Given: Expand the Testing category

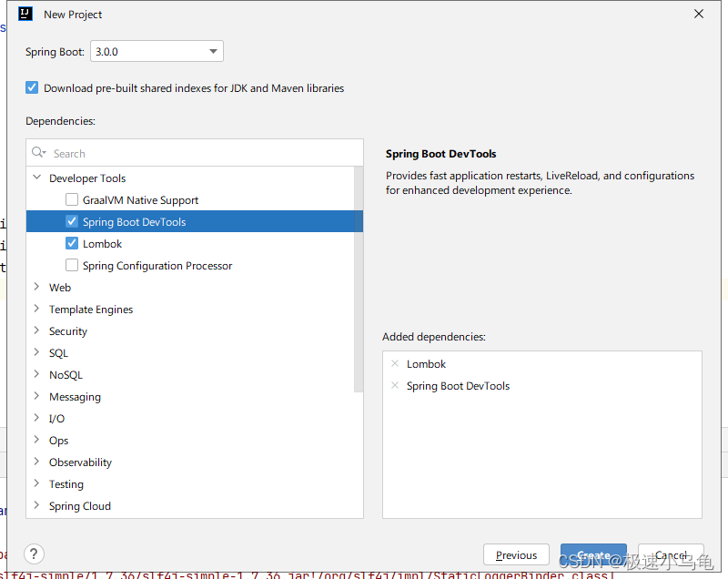Looking at the screenshot, I should click(x=36, y=483).
